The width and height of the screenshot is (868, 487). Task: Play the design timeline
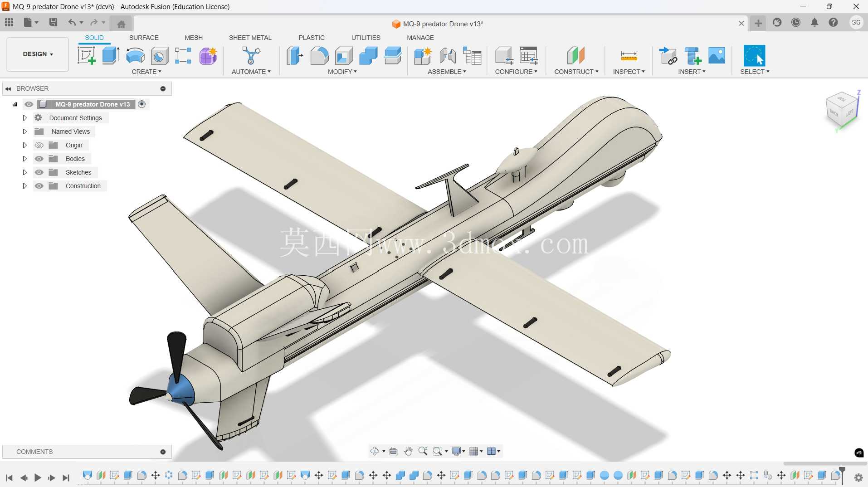point(38,477)
